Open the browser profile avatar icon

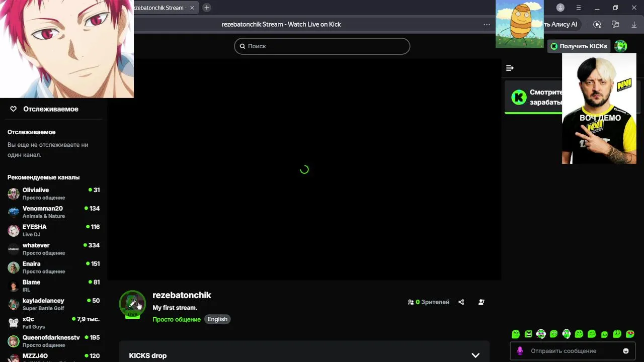tap(560, 8)
